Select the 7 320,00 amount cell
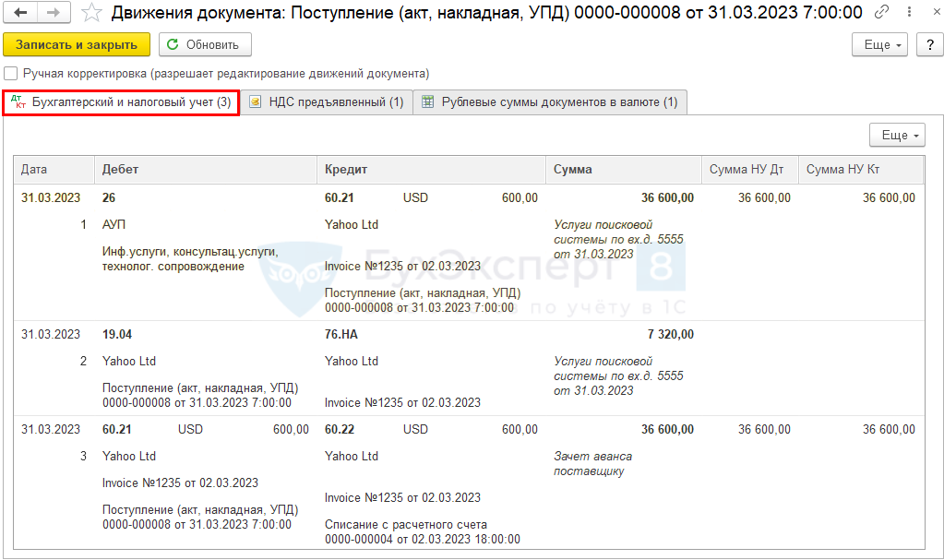Screen dimensions: 944x560 [670, 334]
